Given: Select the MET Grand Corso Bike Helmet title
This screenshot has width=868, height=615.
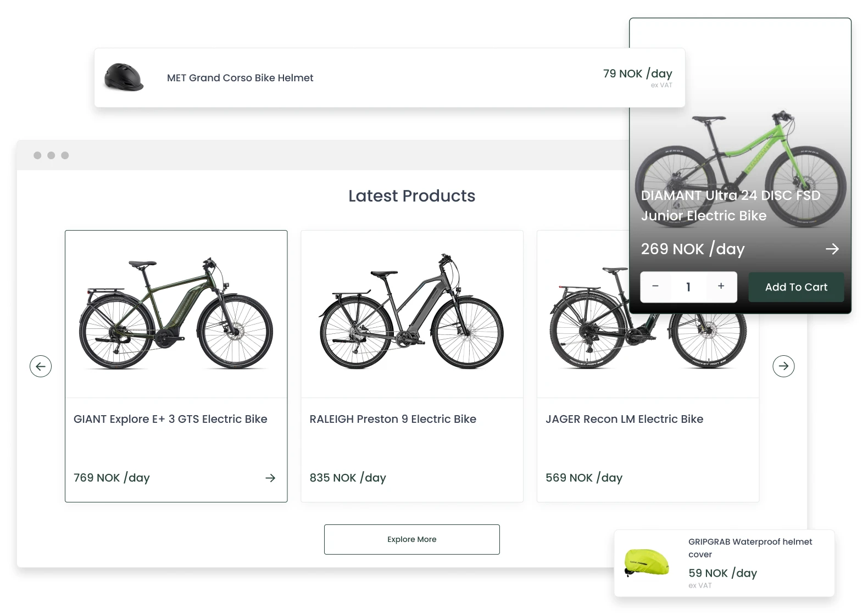Looking at the screenshot, I should [240, 78].
